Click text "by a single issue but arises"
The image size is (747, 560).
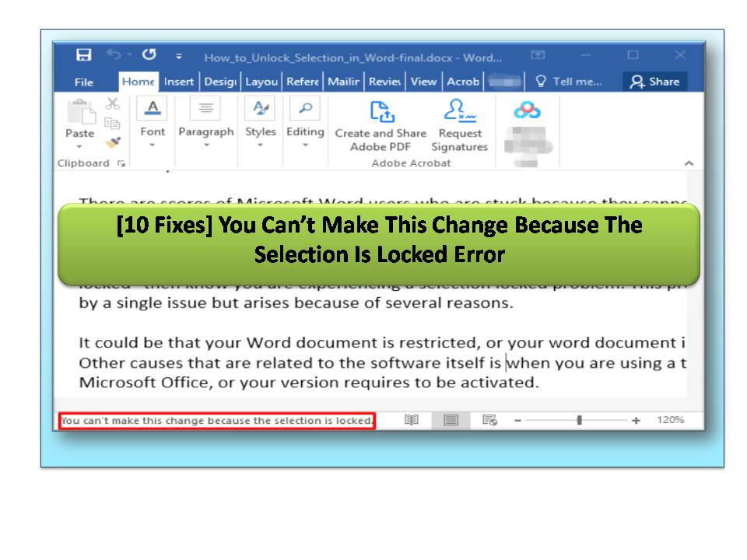[x=184, y=303]
